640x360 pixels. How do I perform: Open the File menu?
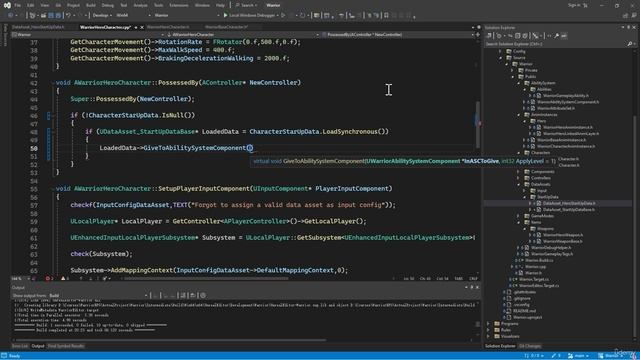(x=18, y=5)
